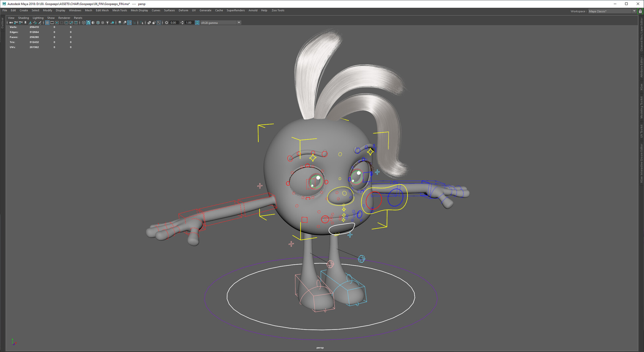Toggle the Resolution Gate overlay
The width and height of the screenshot is (644, 352).
(57, 22)
